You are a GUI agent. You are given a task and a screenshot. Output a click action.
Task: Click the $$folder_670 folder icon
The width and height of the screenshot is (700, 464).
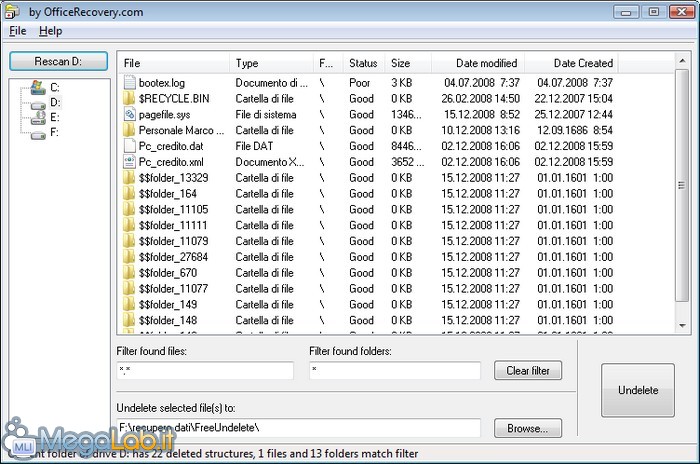click(129, 273)
